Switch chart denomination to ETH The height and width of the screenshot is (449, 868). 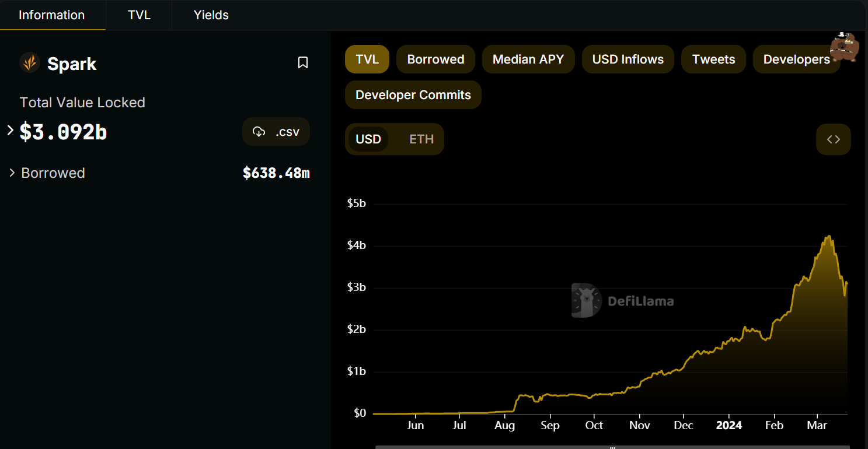pyautogui.click(x=421, y=139)
